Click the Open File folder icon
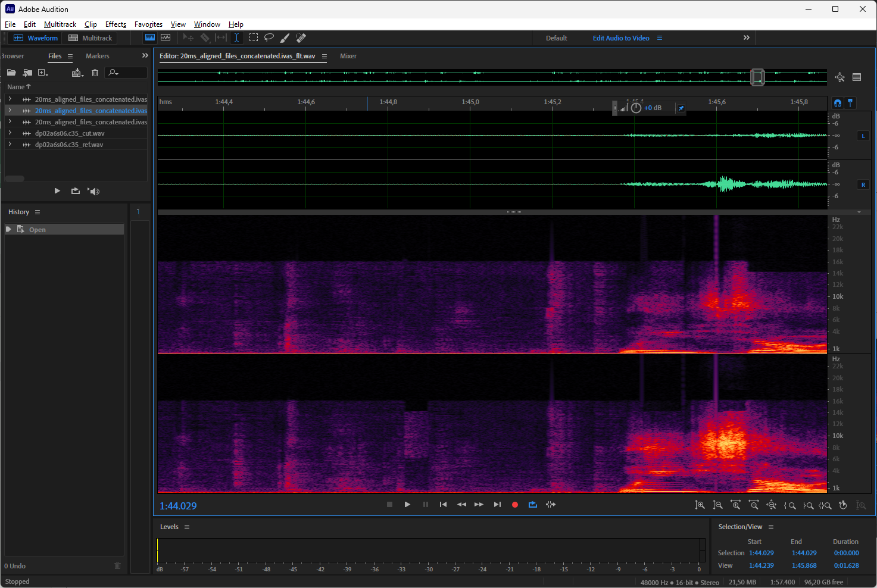The image size is (877, 588). [x=11, y=73]
